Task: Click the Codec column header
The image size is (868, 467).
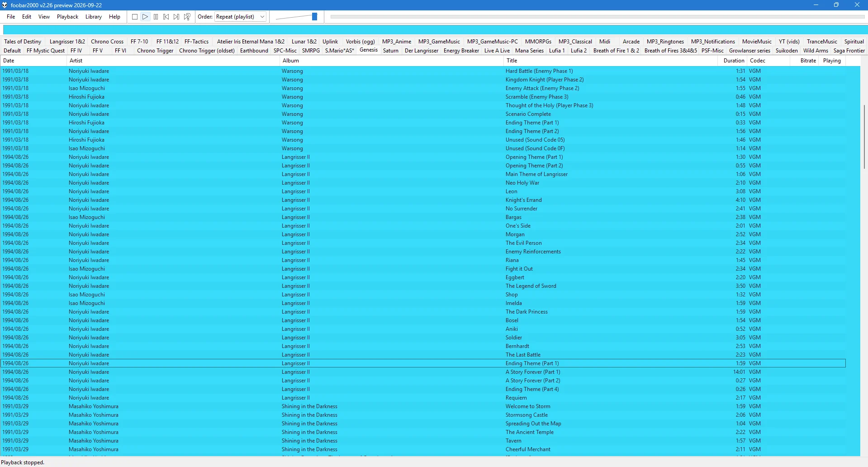Action: [768, 61]
